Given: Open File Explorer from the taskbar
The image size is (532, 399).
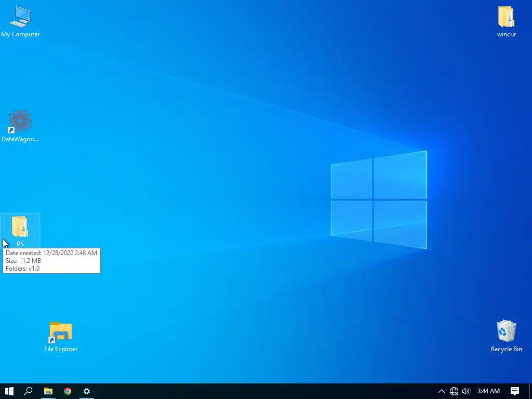Looking at the screenshot, I should coord(48,391).
